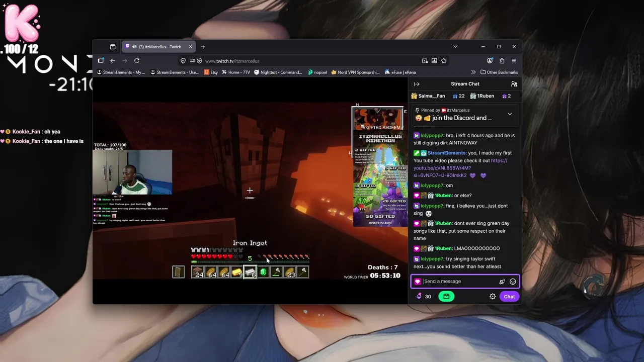Open the tracking protection shield icon
The width and height of the screenshot is (644, 362).
[x=183, y=61]
